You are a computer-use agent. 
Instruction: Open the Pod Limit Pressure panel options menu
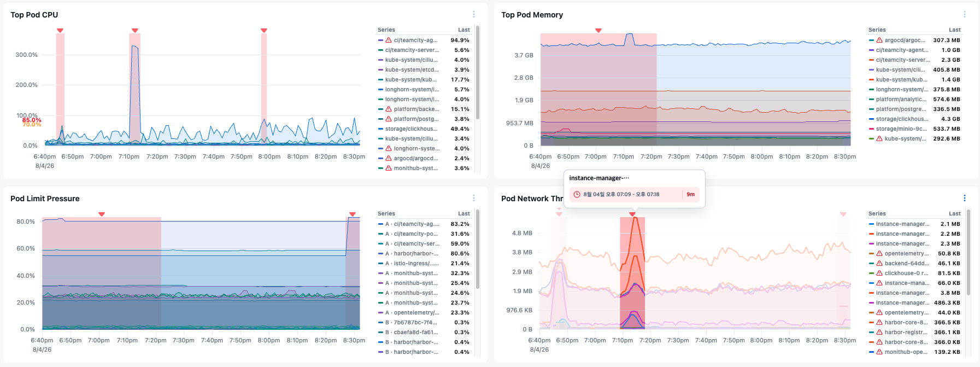(474, 199)
